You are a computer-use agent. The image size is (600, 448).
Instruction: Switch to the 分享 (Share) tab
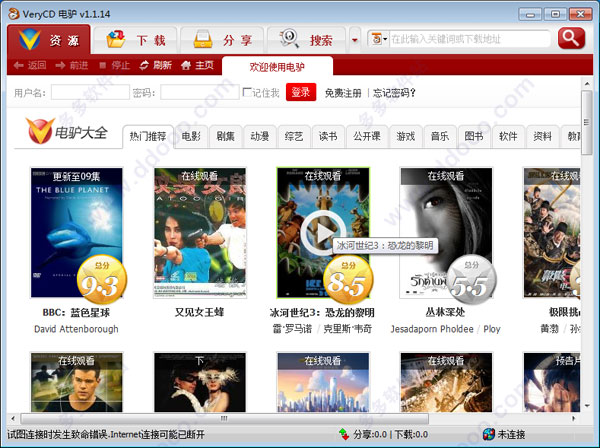(x=222, y=40)
